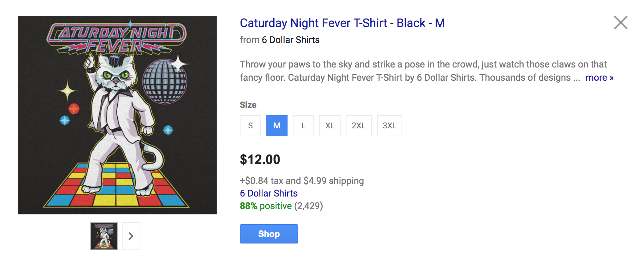
Task: Choose size 2XL
Action: coord(359,126)
